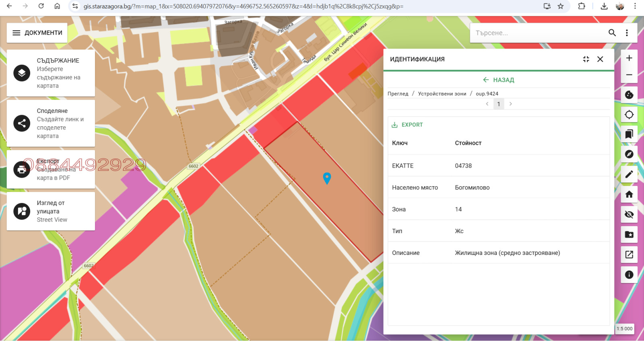644x341 pixels.
Task: Select the pencil draw tool
Action: pyautogui.click(x=629, y=174)
